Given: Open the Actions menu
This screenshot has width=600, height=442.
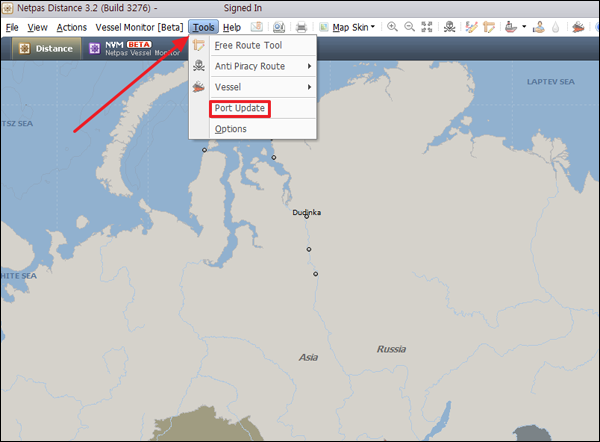Looking at the screenshot, I should coord(72,28).
